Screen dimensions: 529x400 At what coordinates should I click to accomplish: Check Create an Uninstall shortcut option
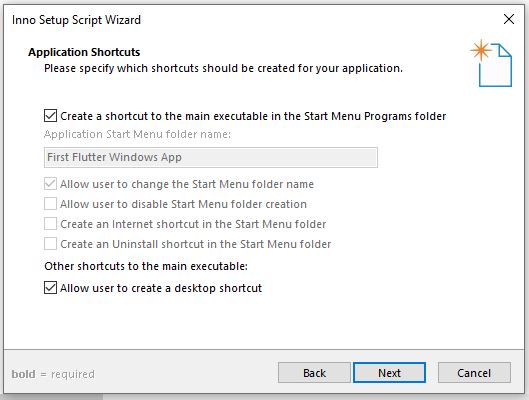click(x=50, y=244)
